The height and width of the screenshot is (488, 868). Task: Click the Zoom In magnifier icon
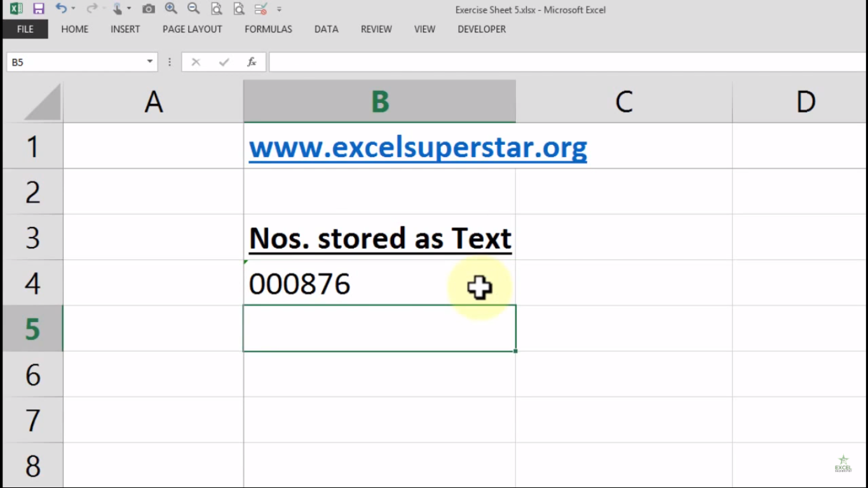pyautogui.click(x=171, y=9)
